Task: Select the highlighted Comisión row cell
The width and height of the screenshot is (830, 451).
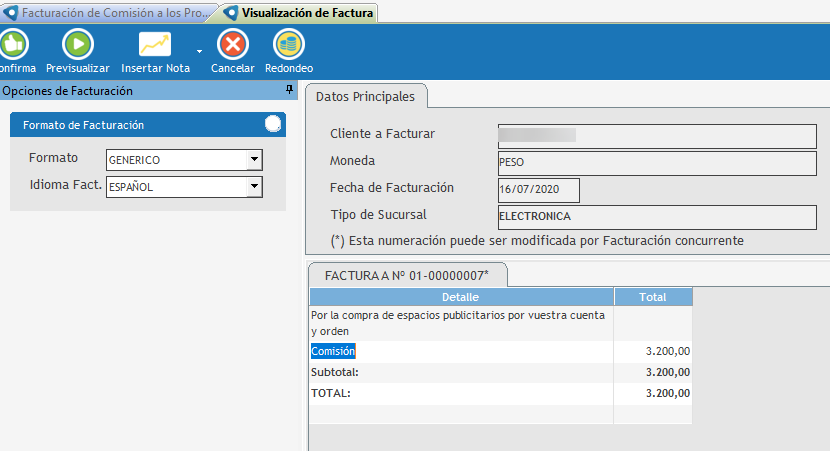Action: pyautogui.click(x=334, y=351)
